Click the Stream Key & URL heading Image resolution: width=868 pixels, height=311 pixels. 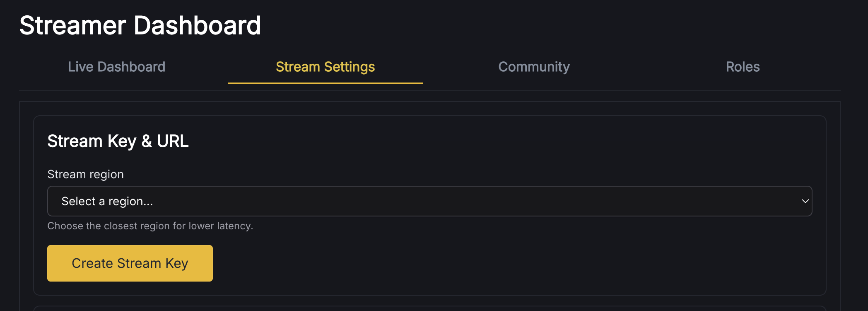point(118,141)
